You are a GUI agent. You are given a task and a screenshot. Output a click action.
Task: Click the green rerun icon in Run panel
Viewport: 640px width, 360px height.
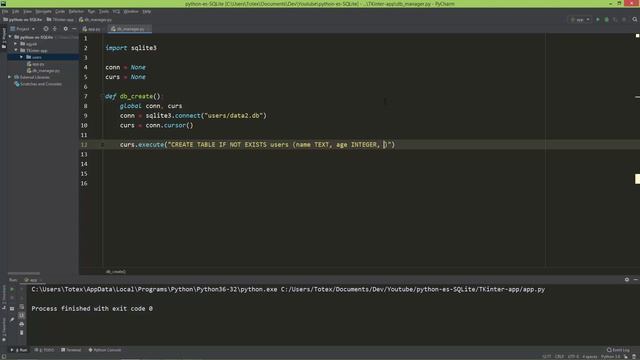pos(12,289)
